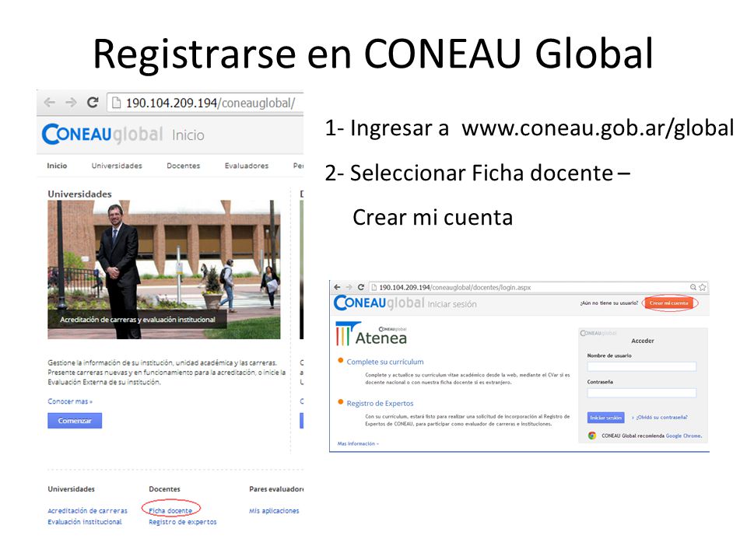Click the photo caption 'Acreditación de carreras y evaluación institucional'
This screenshot has width=747, height=560.
[x=138, y=320]
